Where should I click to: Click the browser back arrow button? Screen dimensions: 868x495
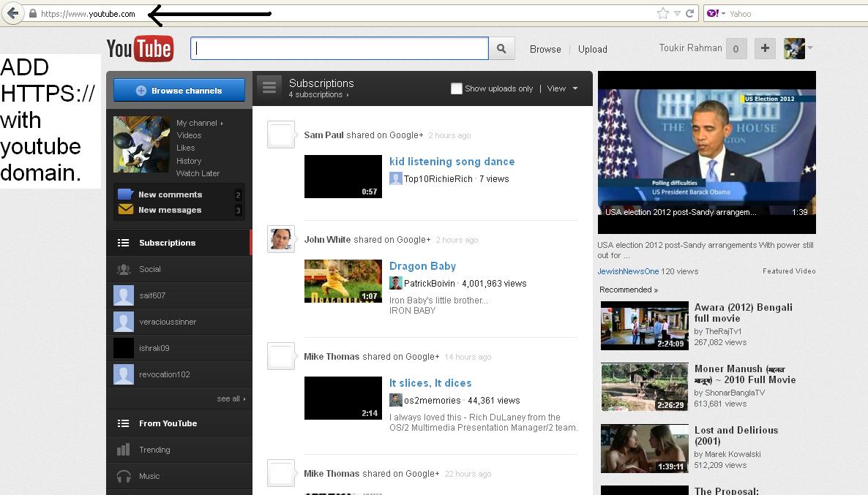(x=12, y=13)
